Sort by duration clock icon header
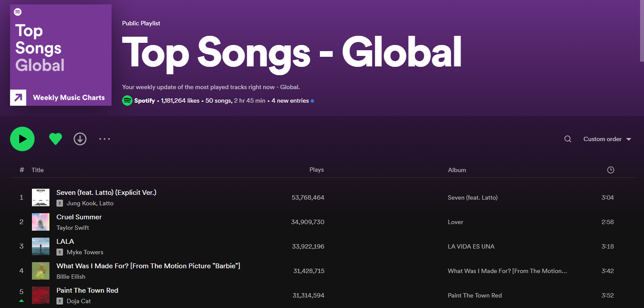The image size is (644, 308). (611, 170)
